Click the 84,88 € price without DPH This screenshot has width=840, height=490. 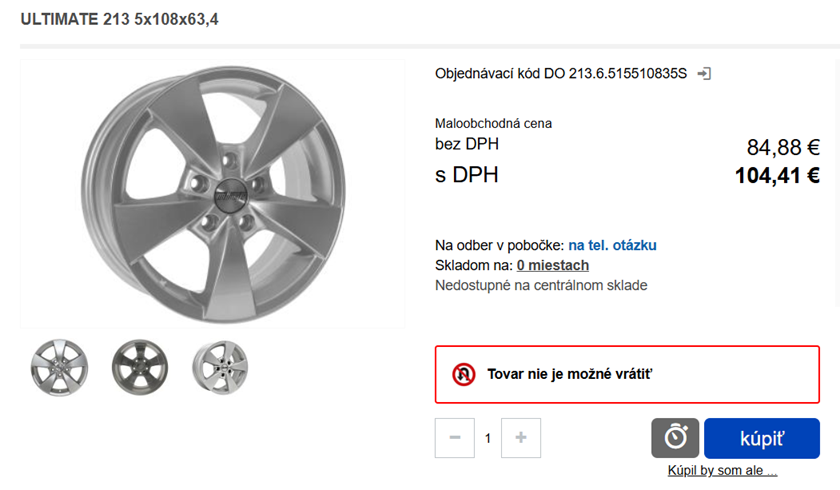[783, 147]
